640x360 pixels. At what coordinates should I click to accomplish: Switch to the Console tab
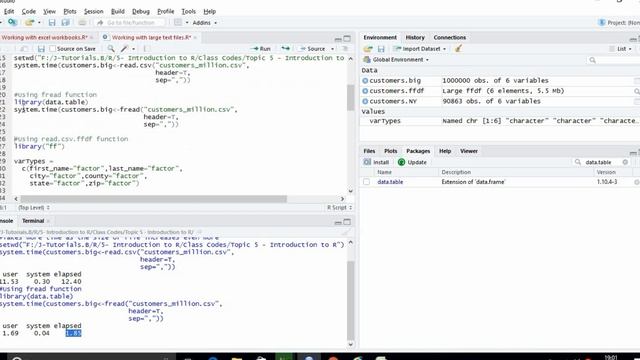(x=7, y=221)
